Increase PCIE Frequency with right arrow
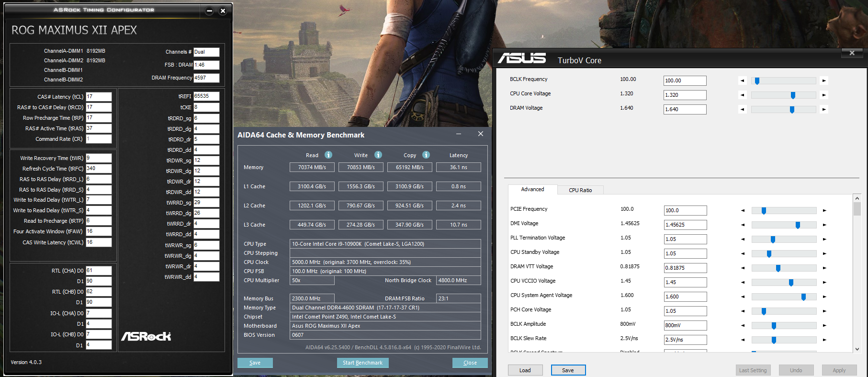Viewport: 868px width, 377px height. click(x=824, y=211)
